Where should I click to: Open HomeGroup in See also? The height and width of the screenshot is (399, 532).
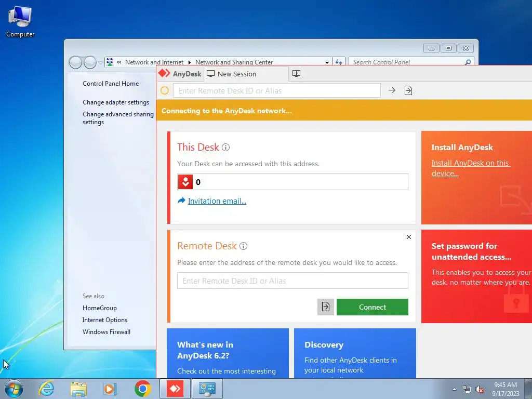pyautogui.click(x=99, y=308)
